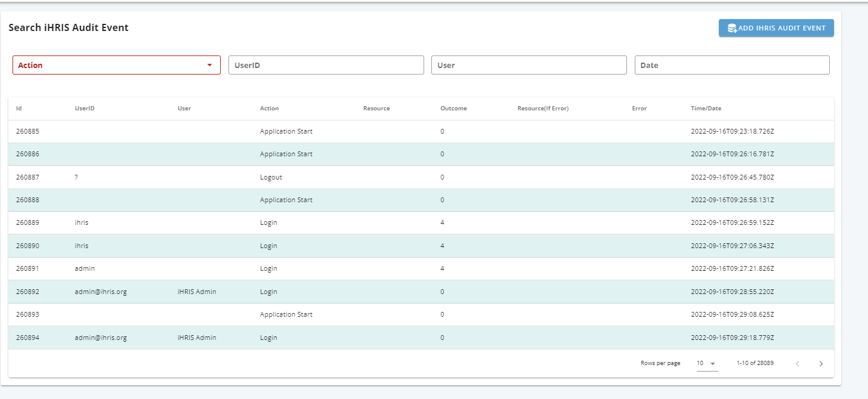Screen dimensions: 868x399
Task: Sort by the User column header
Action: pos(184,109)
